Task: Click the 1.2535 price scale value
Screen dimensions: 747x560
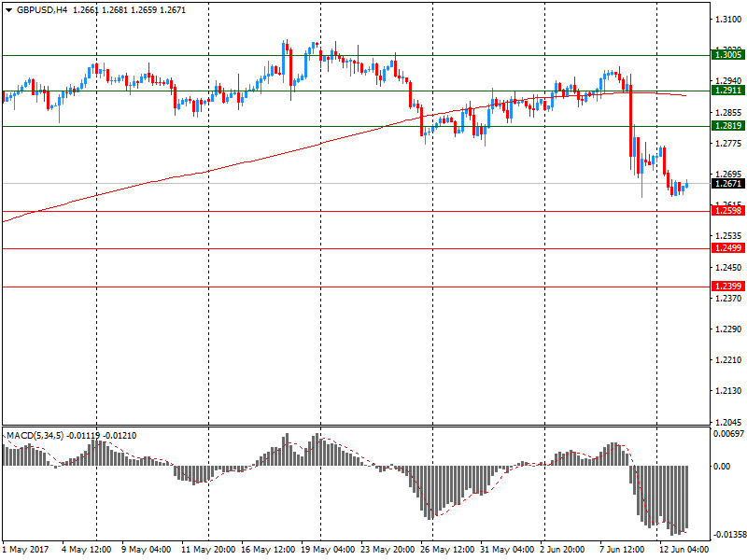Action: tap(728, 236)
